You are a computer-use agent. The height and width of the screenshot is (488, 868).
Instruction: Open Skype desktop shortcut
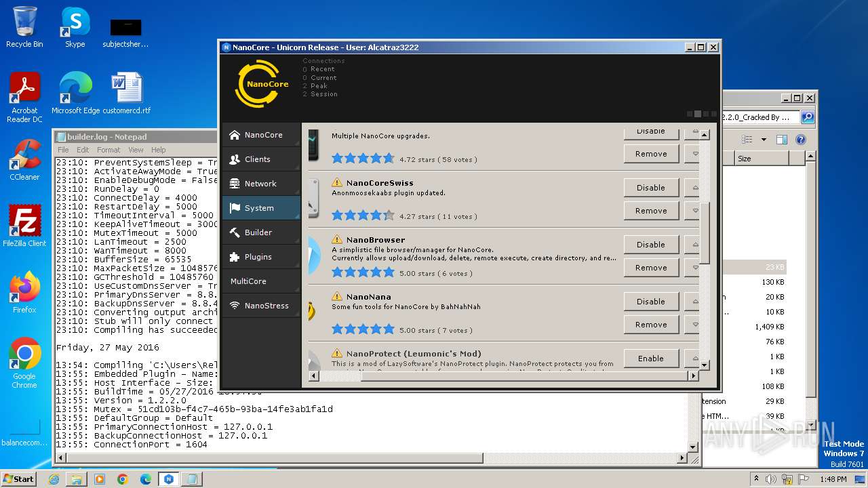click(x=75, y=27)
